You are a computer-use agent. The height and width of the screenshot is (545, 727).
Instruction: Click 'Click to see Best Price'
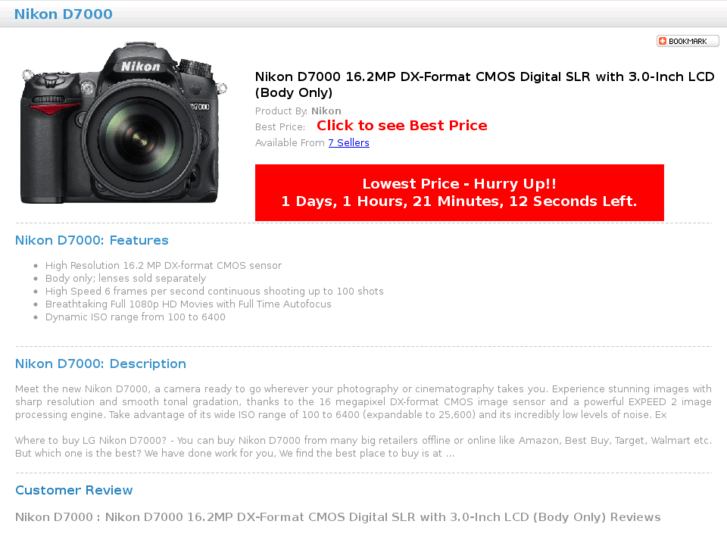click(402, 126)
